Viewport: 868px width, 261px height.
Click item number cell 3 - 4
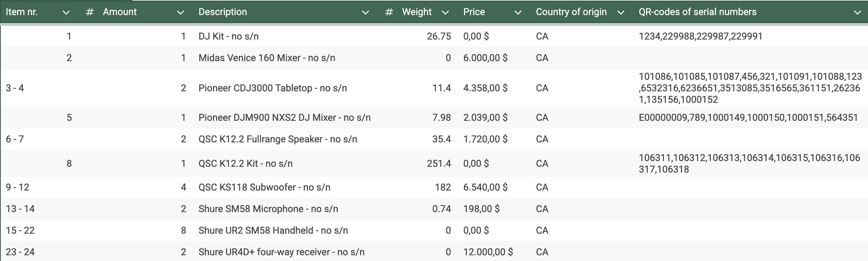15,88
